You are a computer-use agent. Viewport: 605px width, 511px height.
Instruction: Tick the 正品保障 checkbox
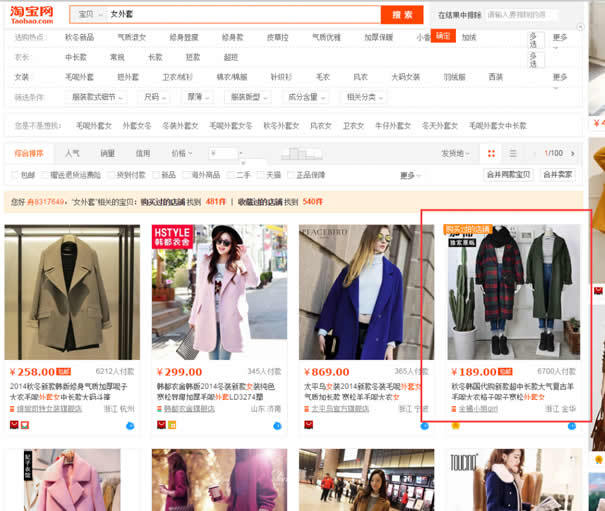click(x=291, y=175)
